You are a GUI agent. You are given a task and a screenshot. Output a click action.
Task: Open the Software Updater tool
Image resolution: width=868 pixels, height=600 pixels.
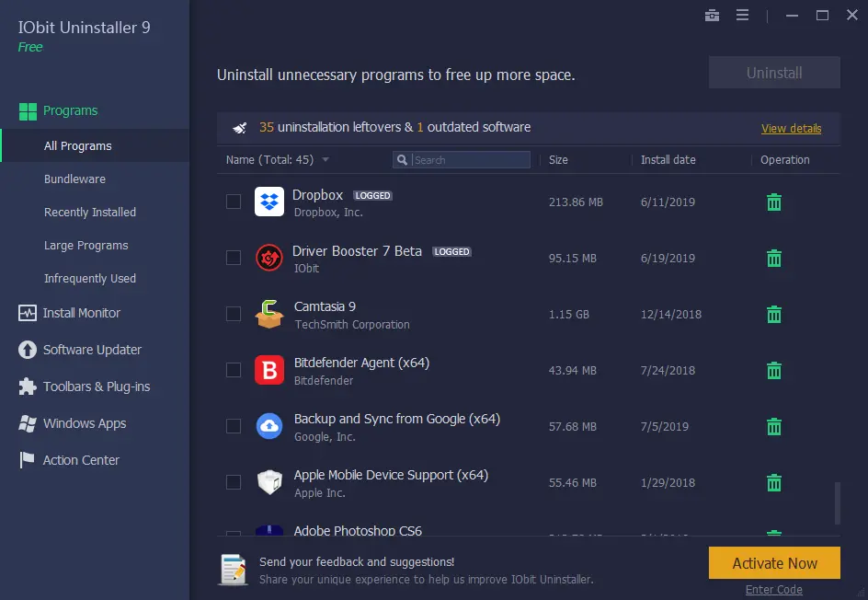tap(92, 350)
